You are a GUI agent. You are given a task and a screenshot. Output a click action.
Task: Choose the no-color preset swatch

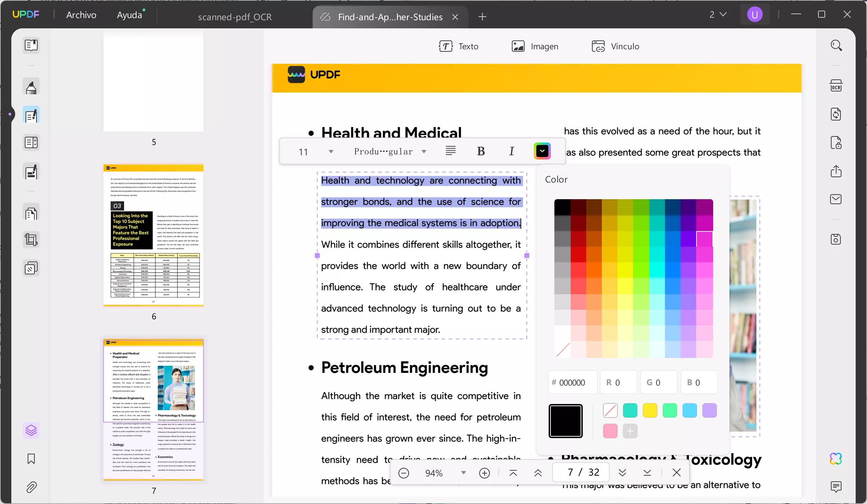click(610, 410)
